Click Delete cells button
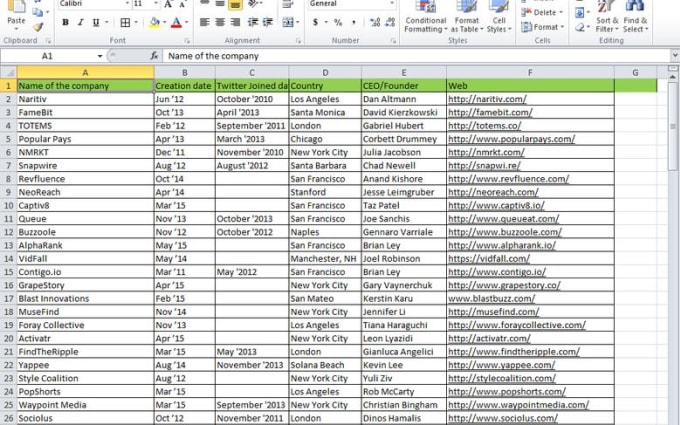 542,12
